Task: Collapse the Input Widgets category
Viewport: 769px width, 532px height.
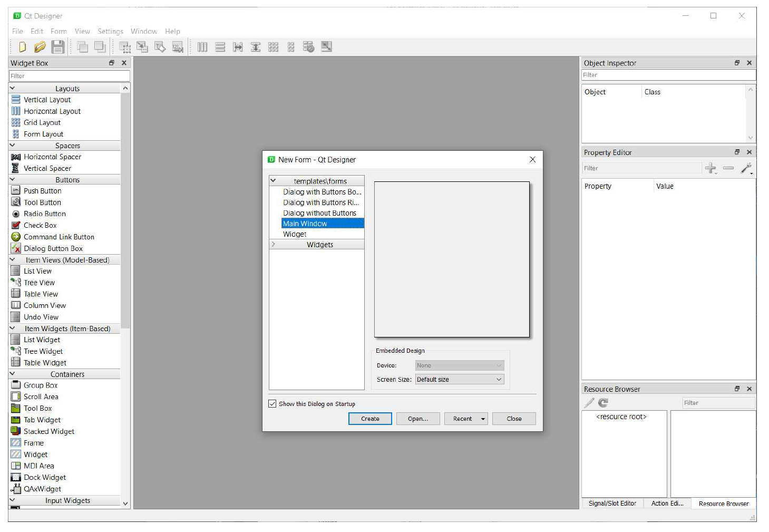Action: 12,500
